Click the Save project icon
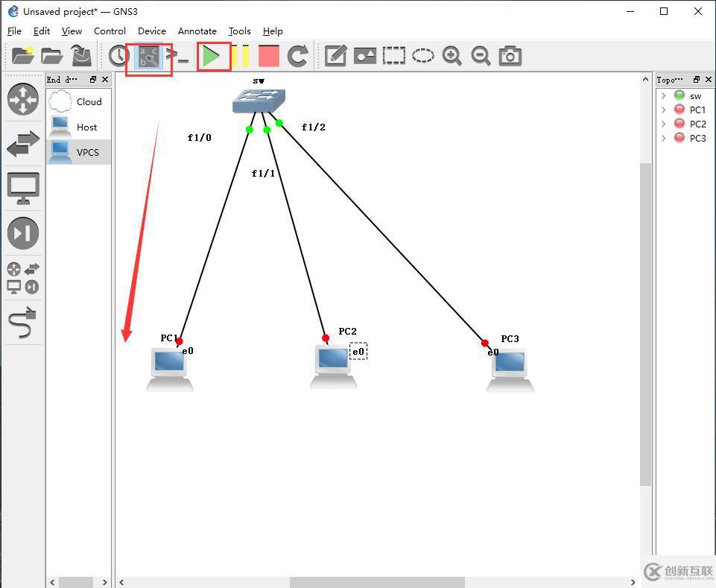 pos(81,56)
